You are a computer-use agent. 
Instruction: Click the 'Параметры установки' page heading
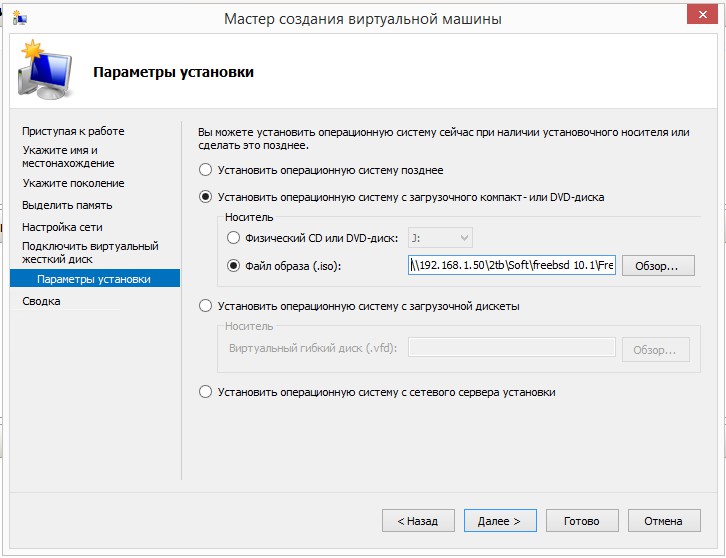click(173, 72)
